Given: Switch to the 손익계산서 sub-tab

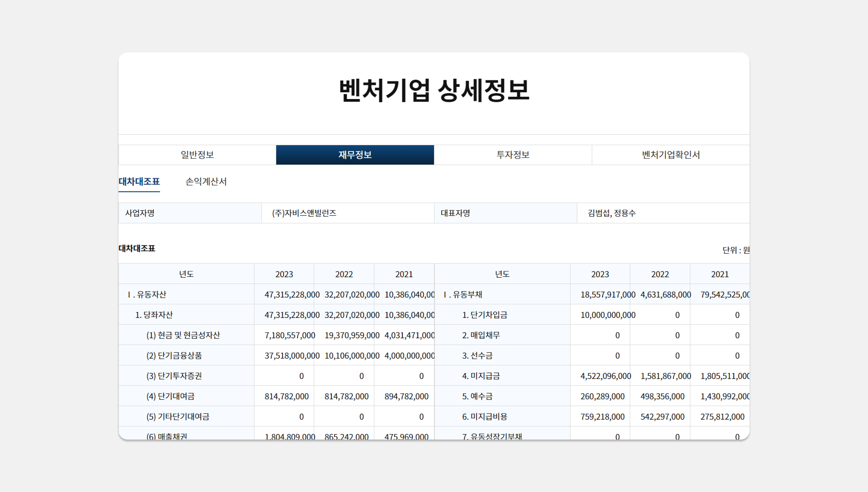Looking at the screenshot, I should (206, 182).
